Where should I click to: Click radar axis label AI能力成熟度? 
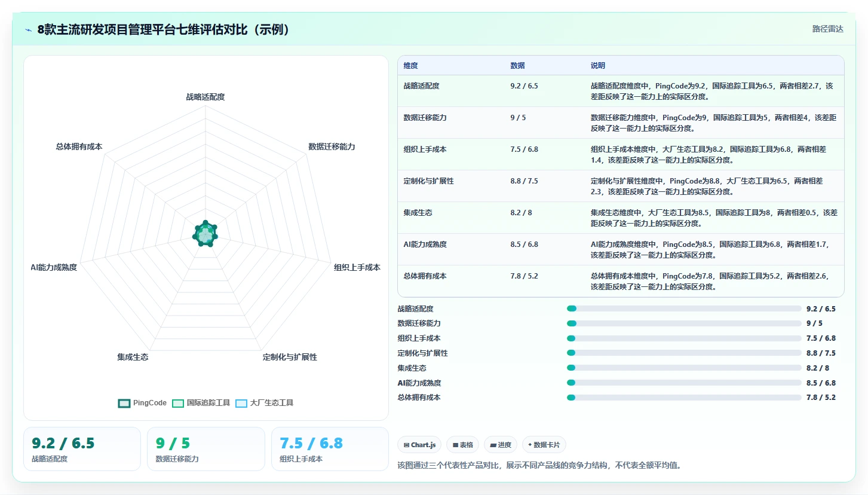tap(54, 268)
